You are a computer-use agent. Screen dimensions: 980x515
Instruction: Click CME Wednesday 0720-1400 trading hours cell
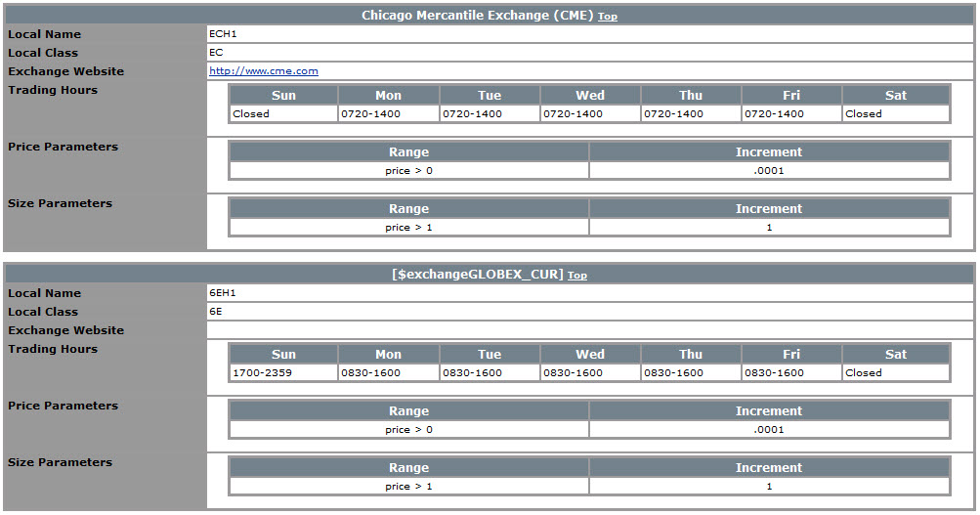tap(590, 113)
